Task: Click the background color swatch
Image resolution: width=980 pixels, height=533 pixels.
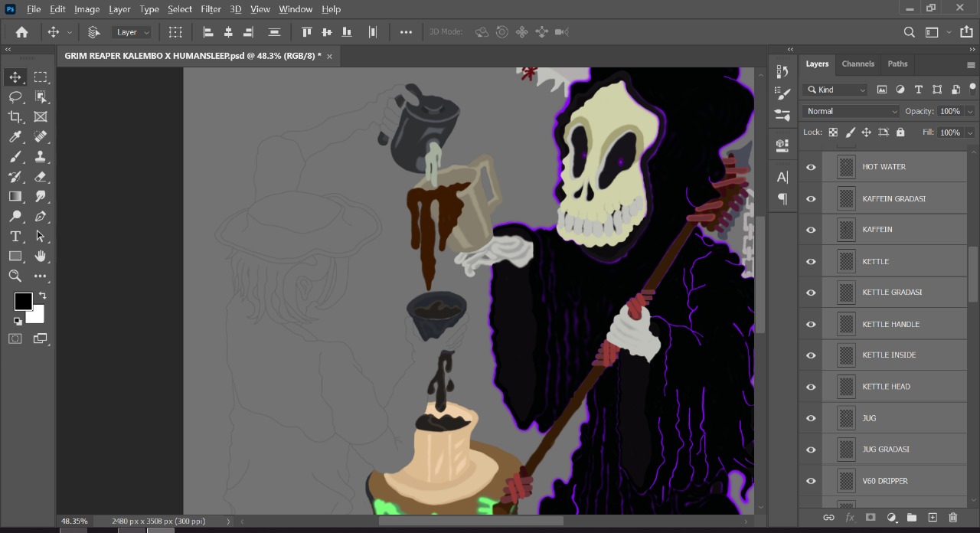Action: (37, 316)
